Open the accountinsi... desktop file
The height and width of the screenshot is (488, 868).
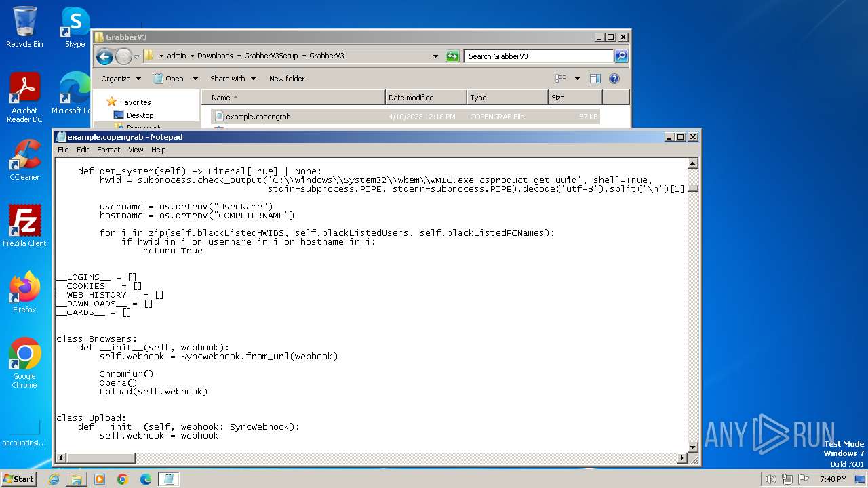point(24,434)
